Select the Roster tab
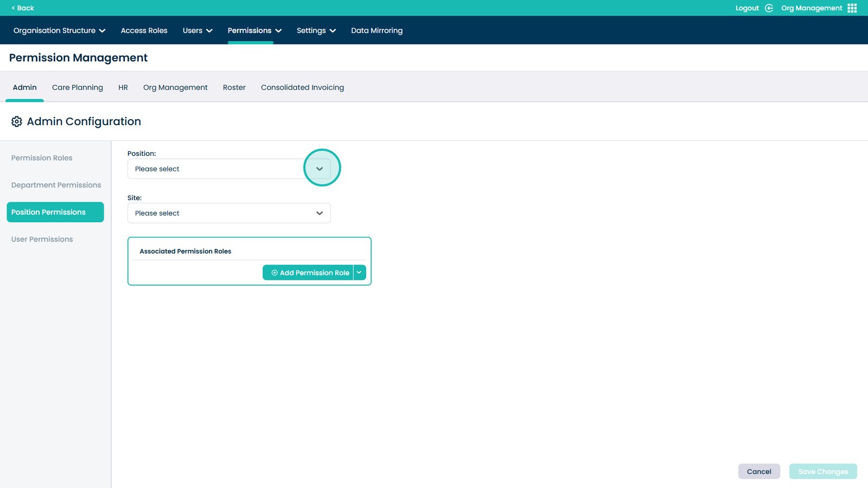This screenshot has height=488, width=868. 234,87
